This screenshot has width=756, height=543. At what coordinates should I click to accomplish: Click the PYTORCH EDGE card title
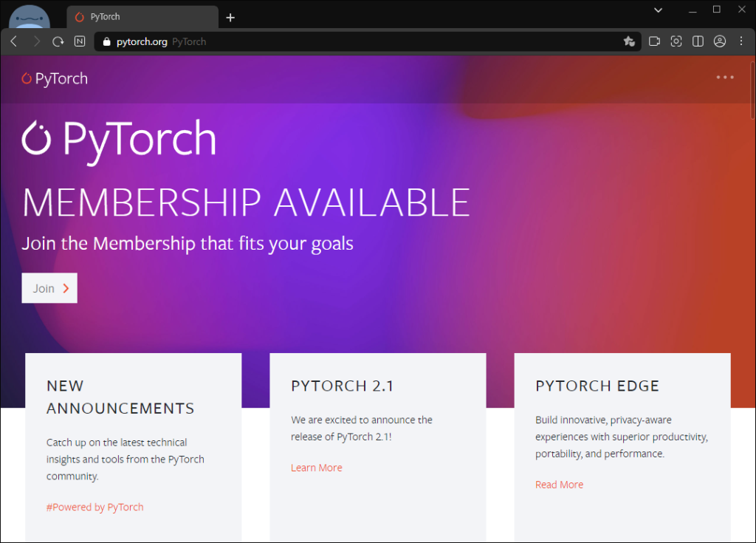(597, 386)
